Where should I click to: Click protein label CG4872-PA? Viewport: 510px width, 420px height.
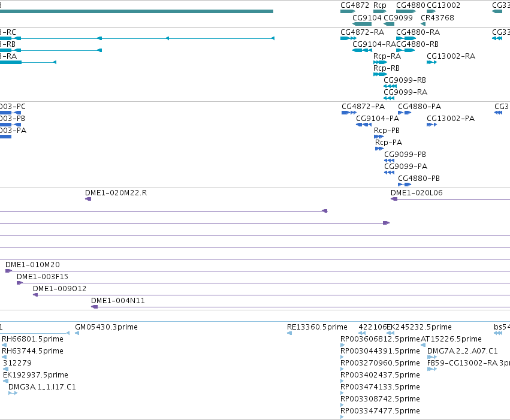[x=363, y=106]
